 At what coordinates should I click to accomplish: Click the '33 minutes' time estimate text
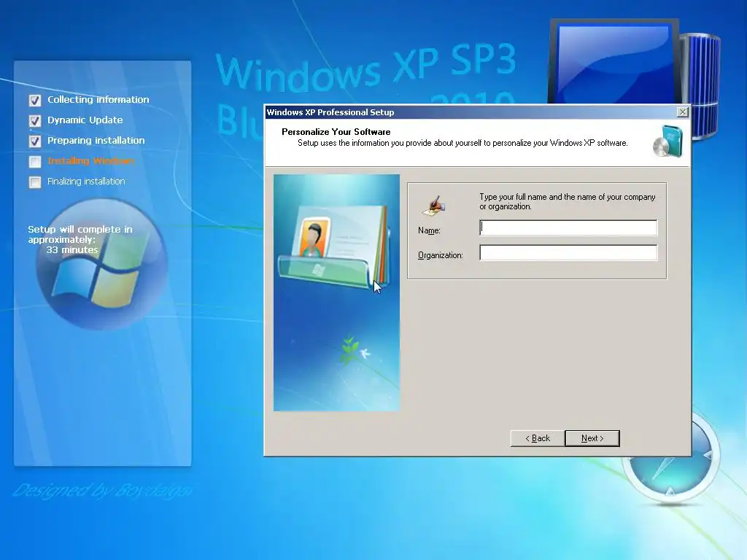(72, 249)
